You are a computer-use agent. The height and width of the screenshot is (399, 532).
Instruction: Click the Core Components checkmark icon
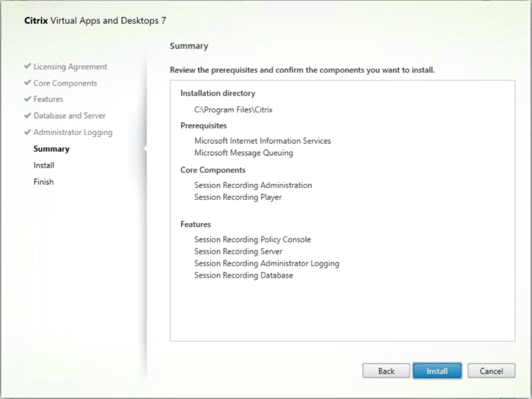tap(28, 83)
